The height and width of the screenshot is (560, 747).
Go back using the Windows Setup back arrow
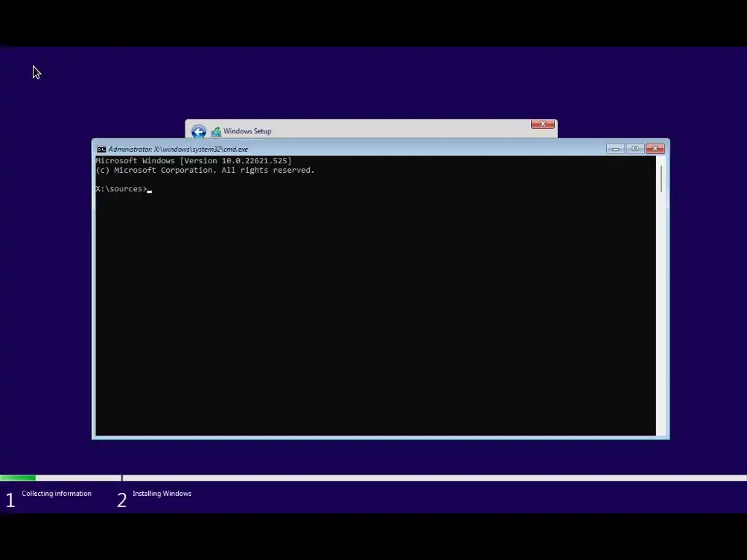click(198, 131)
